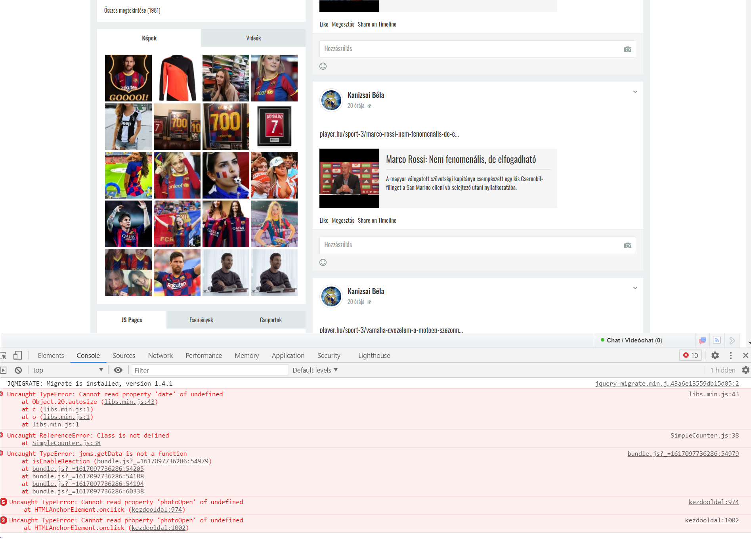Create a live expression with the eye icon
Viewport: 751px width, 560px height.
(118, 370)
